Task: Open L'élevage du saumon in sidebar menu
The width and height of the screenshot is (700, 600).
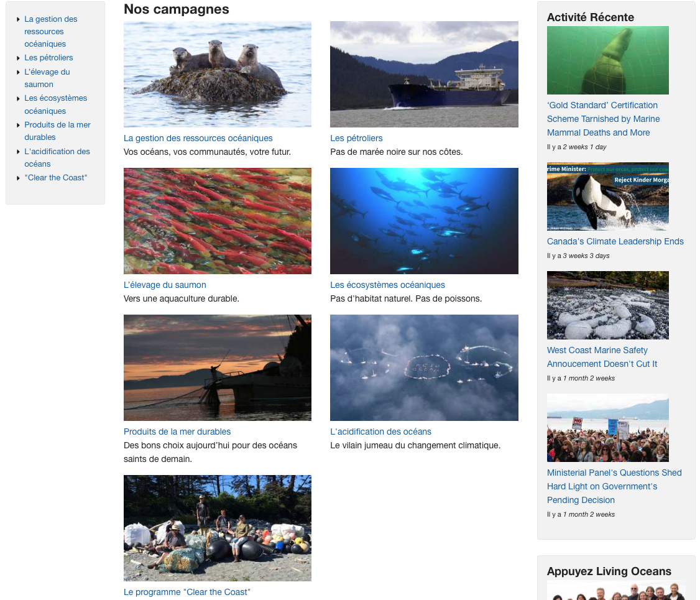Action: pyautogui.click(x=47, y=78)
